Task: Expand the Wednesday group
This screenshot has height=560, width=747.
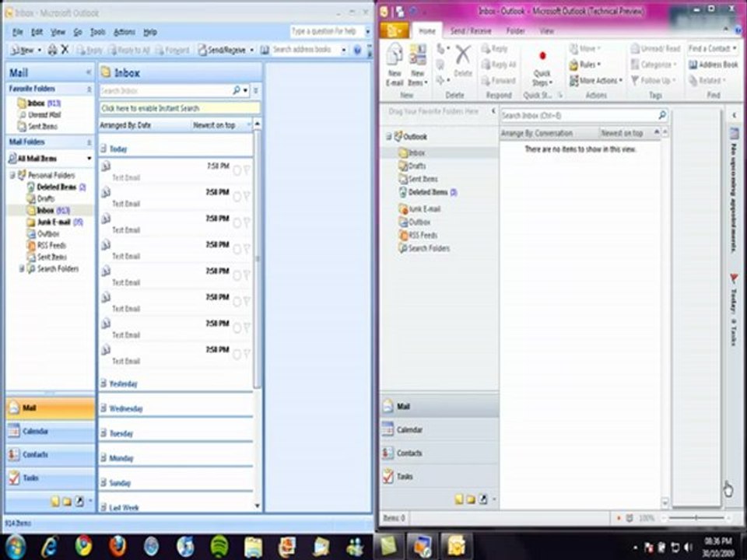Action: click(103, 408)
